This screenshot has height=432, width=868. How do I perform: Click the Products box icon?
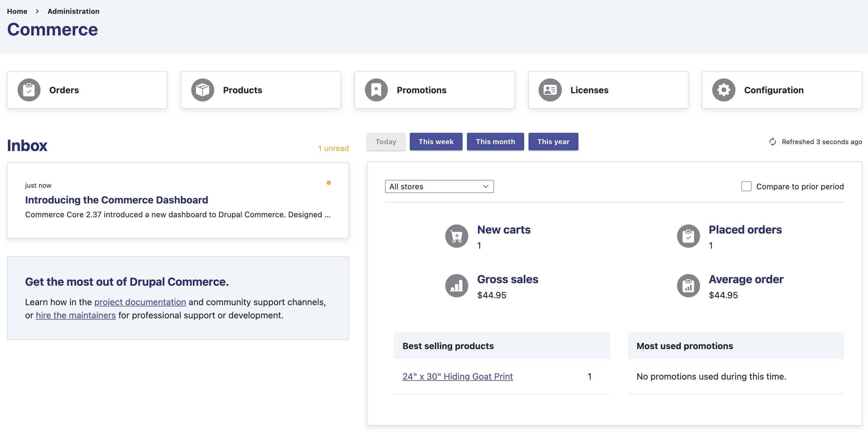tap(203, 90)
